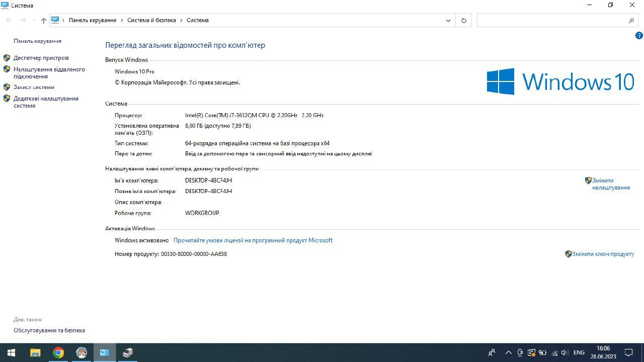
Task: Show hidden tray icons chevron
Action: point(509,352)
